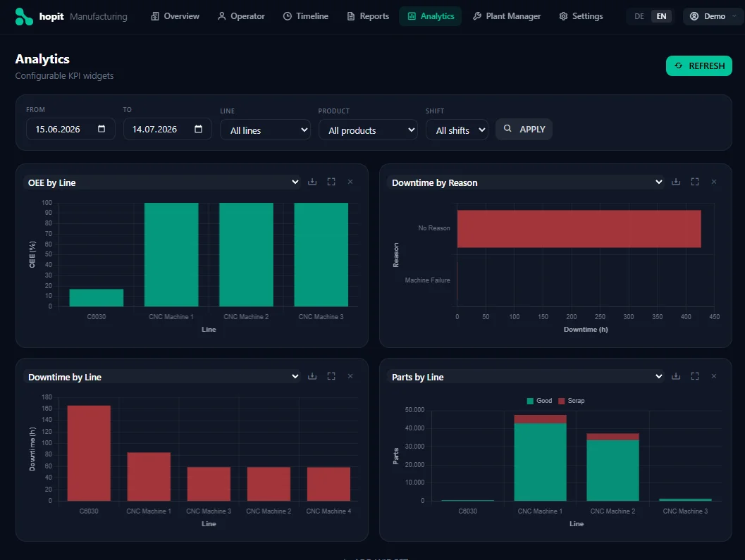Expand OEE by Line widget to fullscreen
The width and height of the screenshot is (745, 560).
click(331, 182)
